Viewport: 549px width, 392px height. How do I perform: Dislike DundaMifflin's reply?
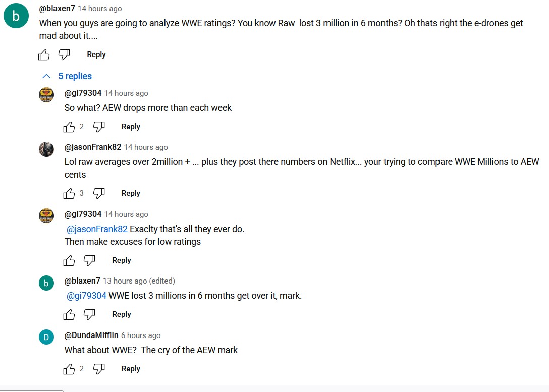click(x=99, y=369)
